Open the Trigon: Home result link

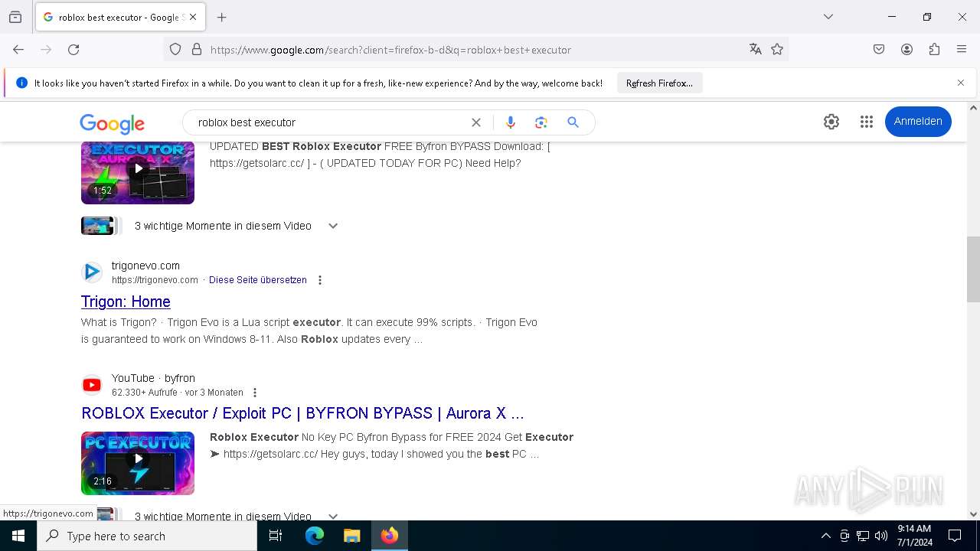[x=126, y=302]
